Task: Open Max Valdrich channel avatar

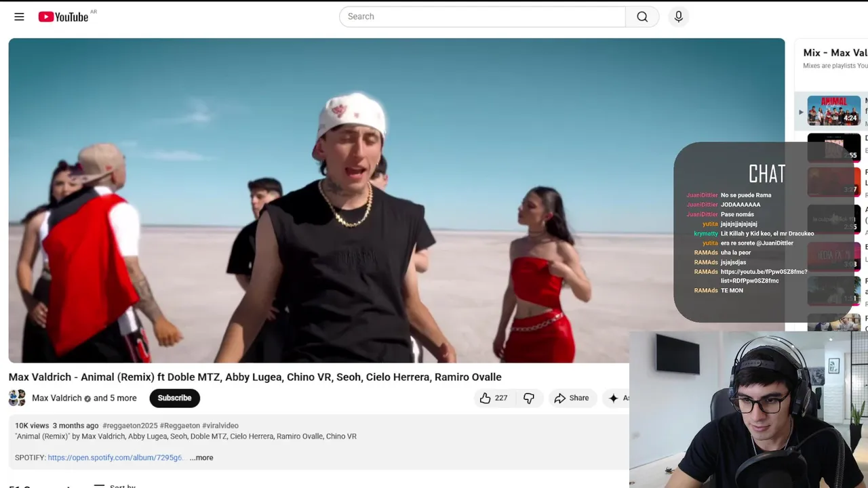Action: (17, 398)
